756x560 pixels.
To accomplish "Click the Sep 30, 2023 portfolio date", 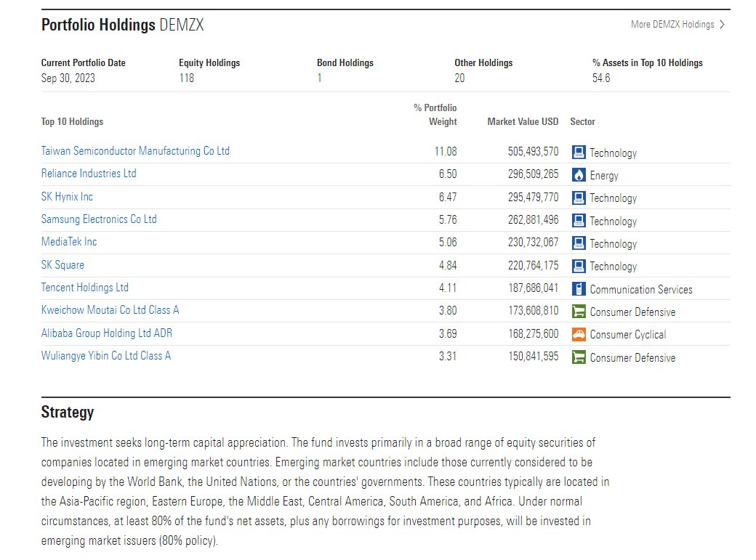I will 68,78.
